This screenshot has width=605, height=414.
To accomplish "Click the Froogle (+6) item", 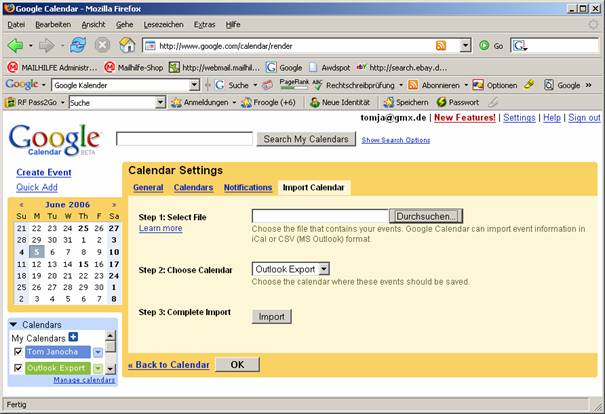I will tap(268, 103).
